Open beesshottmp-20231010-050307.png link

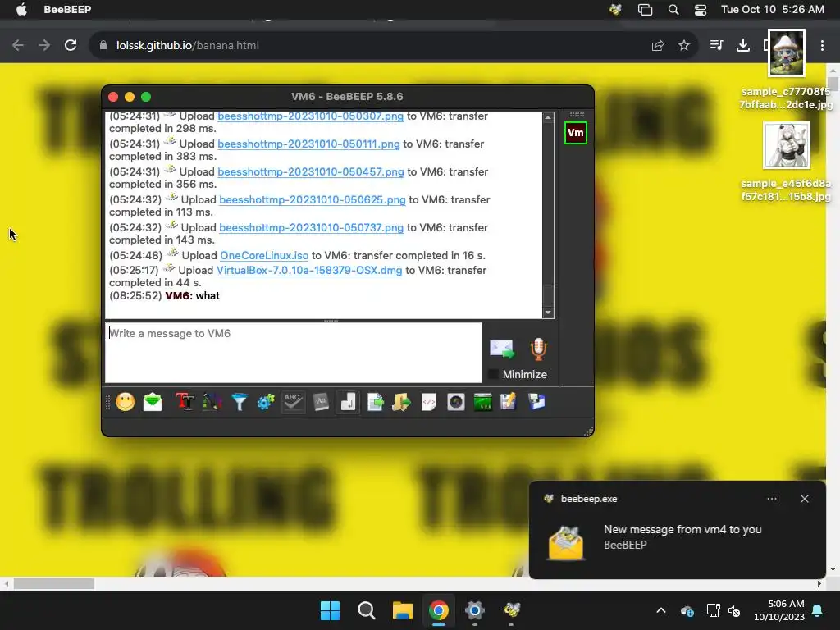[310, 116]
